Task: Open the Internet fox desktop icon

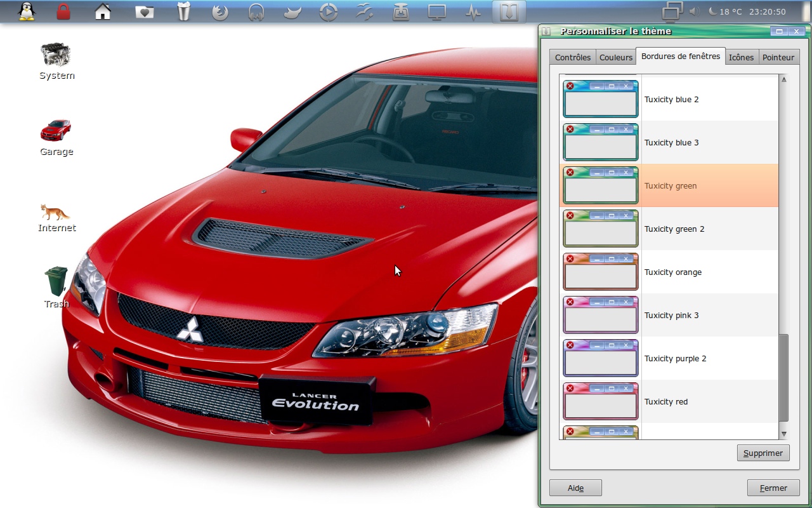Action: point(56,218)
